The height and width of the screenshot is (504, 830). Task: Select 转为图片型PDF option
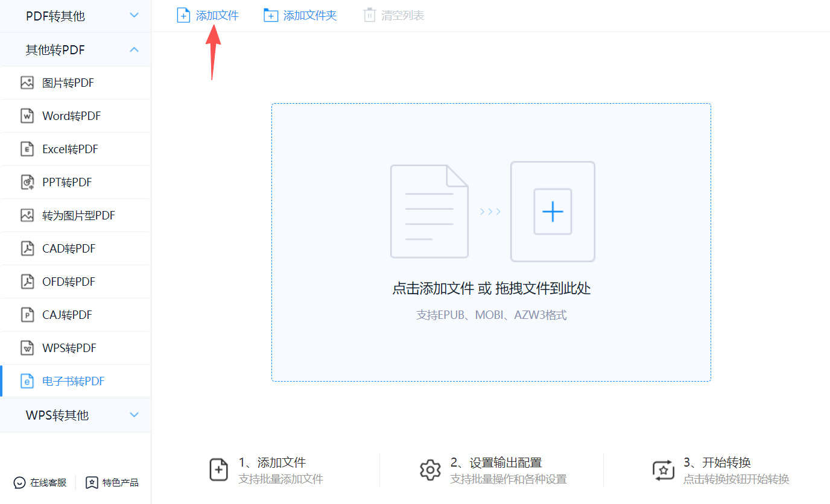[75, 216]
